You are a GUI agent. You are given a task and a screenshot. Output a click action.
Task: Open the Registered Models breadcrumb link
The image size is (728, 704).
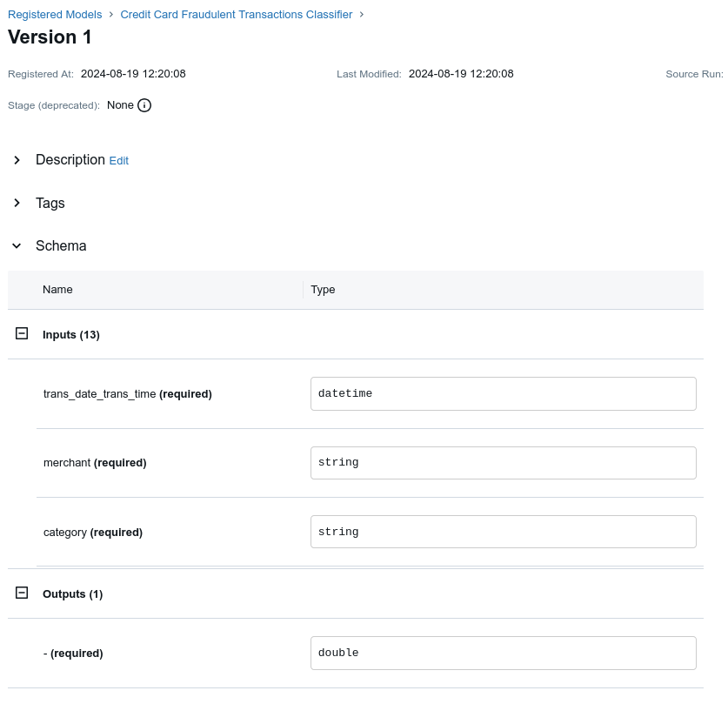[x=55, y=15]
